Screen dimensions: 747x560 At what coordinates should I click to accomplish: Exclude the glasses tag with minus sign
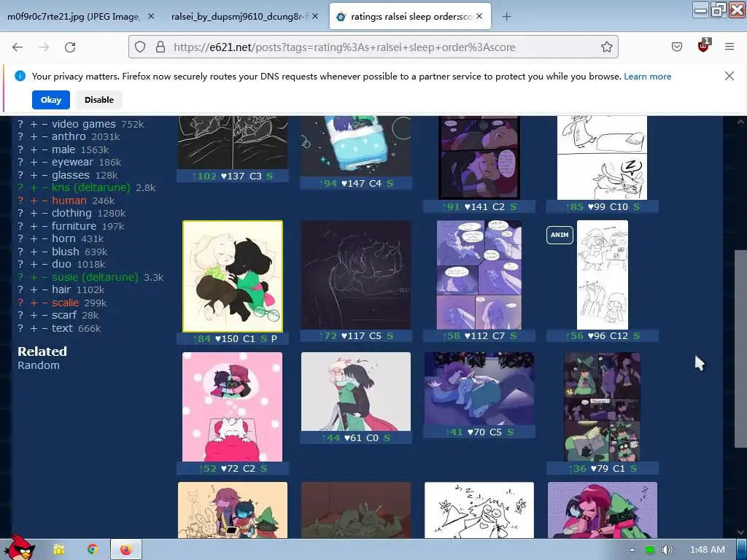click(44, 175)
